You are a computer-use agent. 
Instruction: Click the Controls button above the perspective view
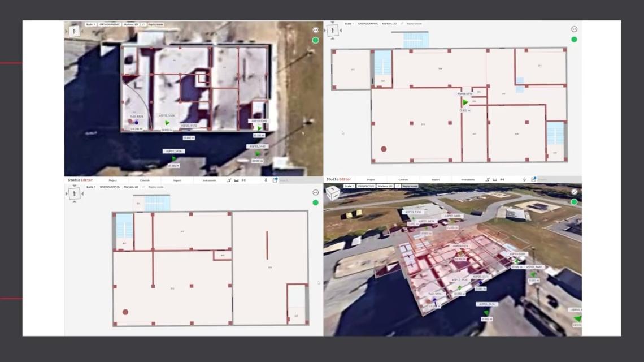click(x=403, y=180)
